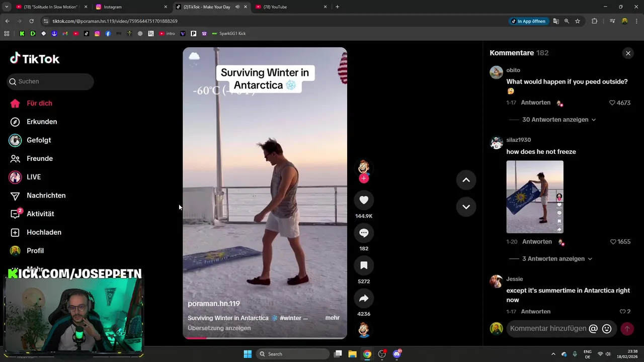Switch to the Instagram tab
The height and width of the screenshot is (362, 644).
pyautogui.click(x=132, y=7)
